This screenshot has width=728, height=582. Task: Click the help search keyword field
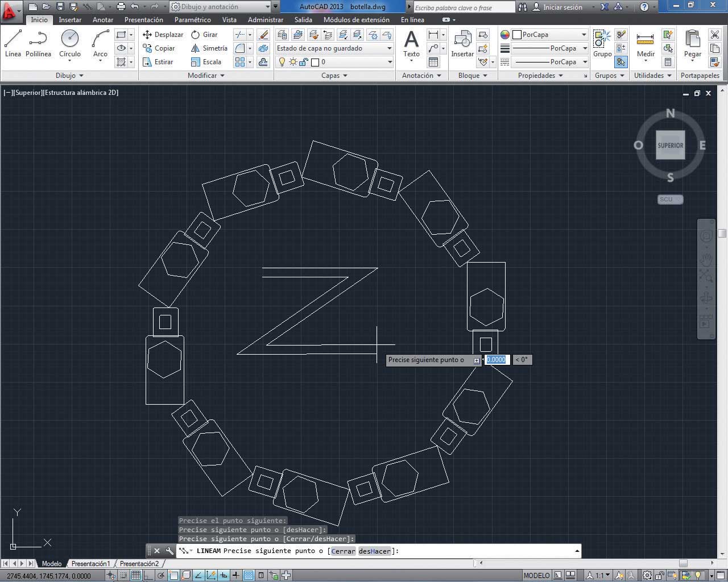point(464,7)
